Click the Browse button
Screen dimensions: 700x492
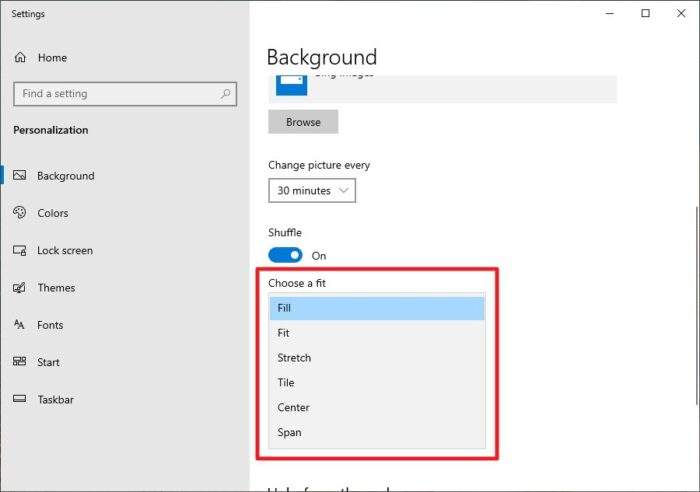303,122
